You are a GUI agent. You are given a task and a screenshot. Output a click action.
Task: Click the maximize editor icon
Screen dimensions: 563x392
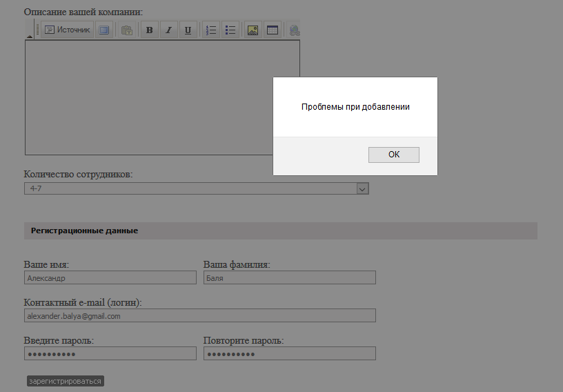(103, 30)
